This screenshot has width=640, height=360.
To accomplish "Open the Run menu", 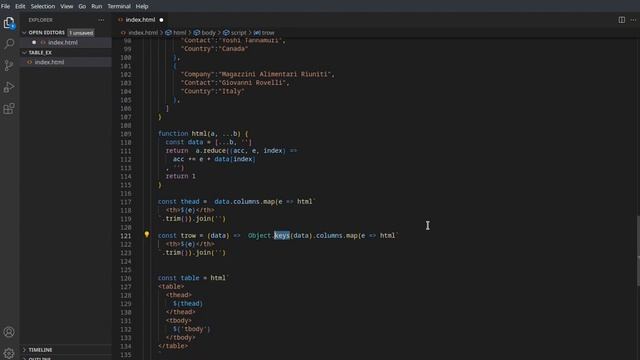I will 97,6.
